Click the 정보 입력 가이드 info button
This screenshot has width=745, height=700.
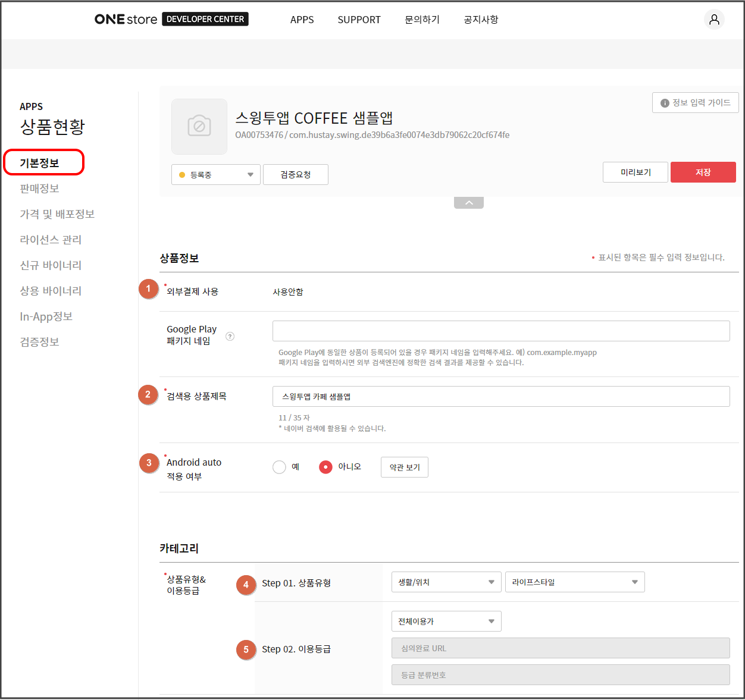click(x=695, y=102)
